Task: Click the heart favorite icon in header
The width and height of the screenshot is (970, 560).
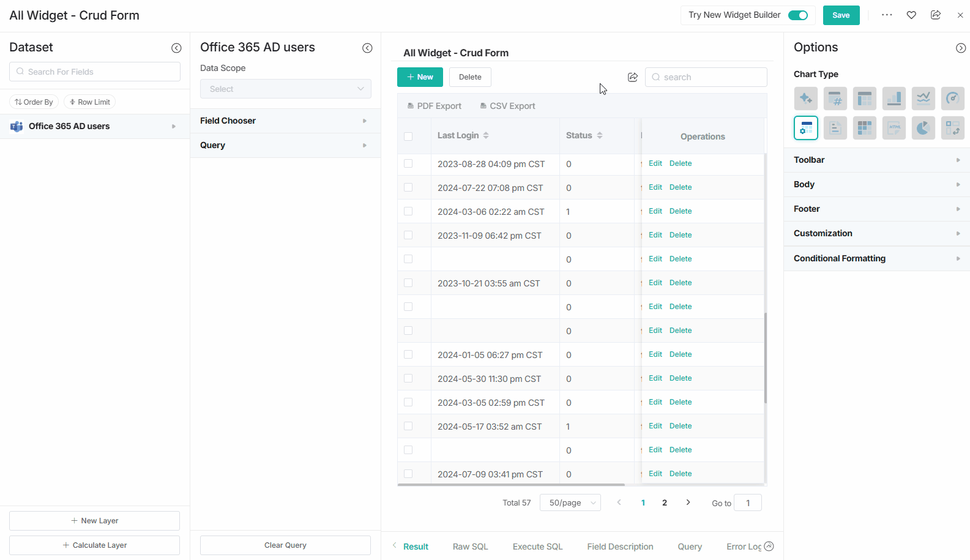Action: pos(911,15)
